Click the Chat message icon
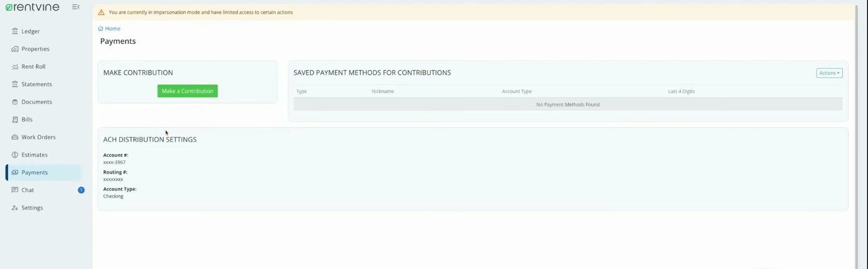 pos(15,190)
